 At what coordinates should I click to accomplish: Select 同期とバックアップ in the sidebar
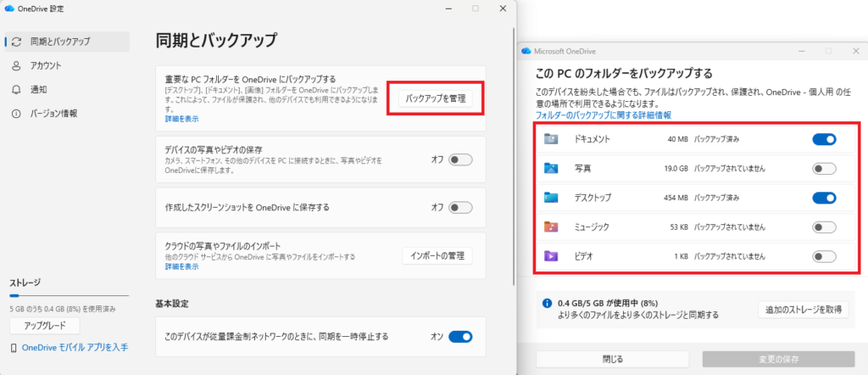pyautogui.click(x=67, y=42)
